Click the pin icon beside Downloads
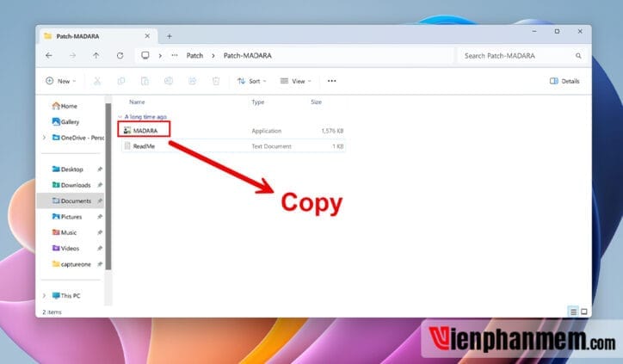The image size is (623, 364). 100,185
